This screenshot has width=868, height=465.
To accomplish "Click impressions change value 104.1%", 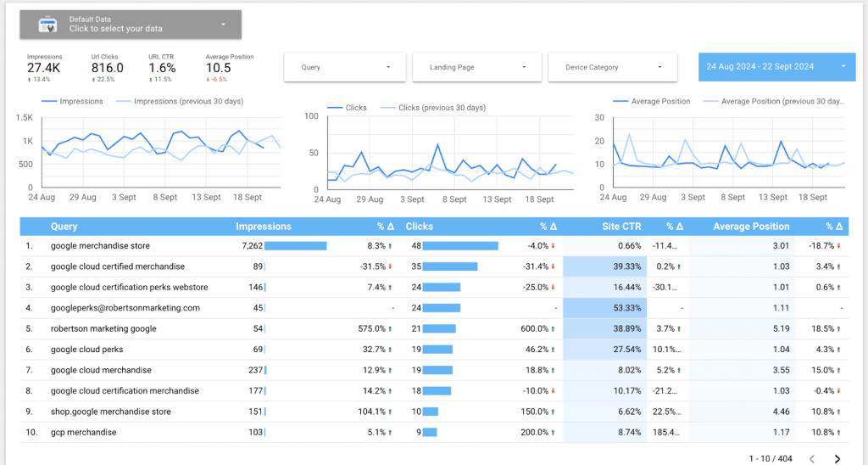I will coord(372,412).
